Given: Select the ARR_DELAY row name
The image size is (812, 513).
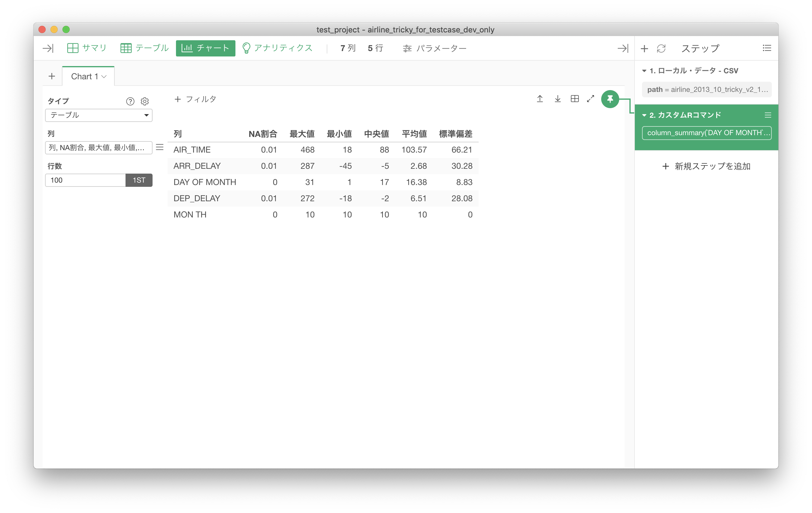Looking at the screenshot, I should pos(197,166).
